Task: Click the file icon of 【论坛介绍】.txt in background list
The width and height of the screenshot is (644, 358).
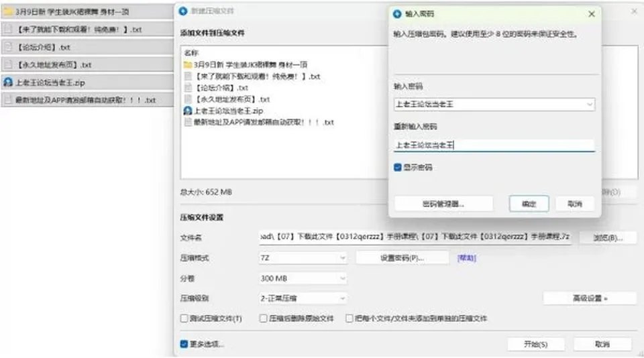Action: pos(8,47)
